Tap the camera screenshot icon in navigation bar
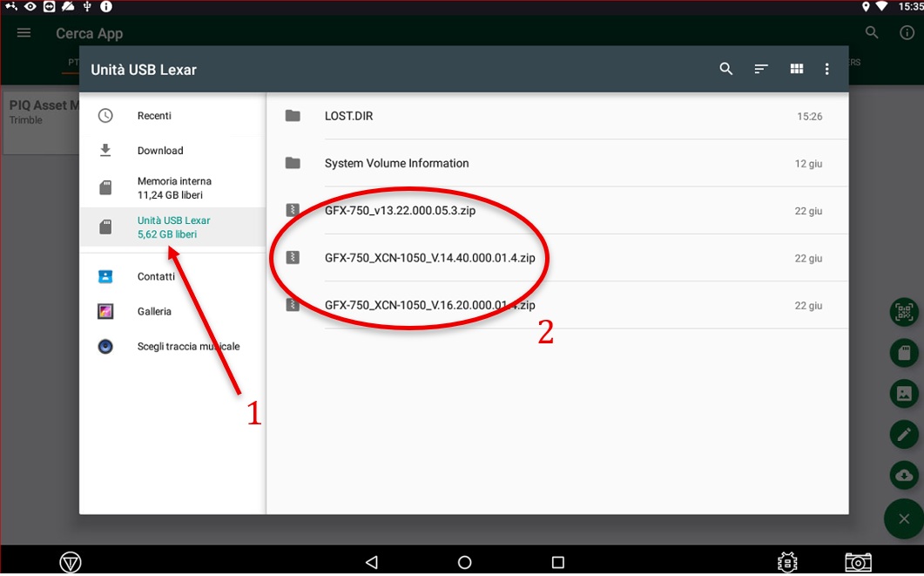The height and width of the screenshot is (576, 924). click(858, 562)
